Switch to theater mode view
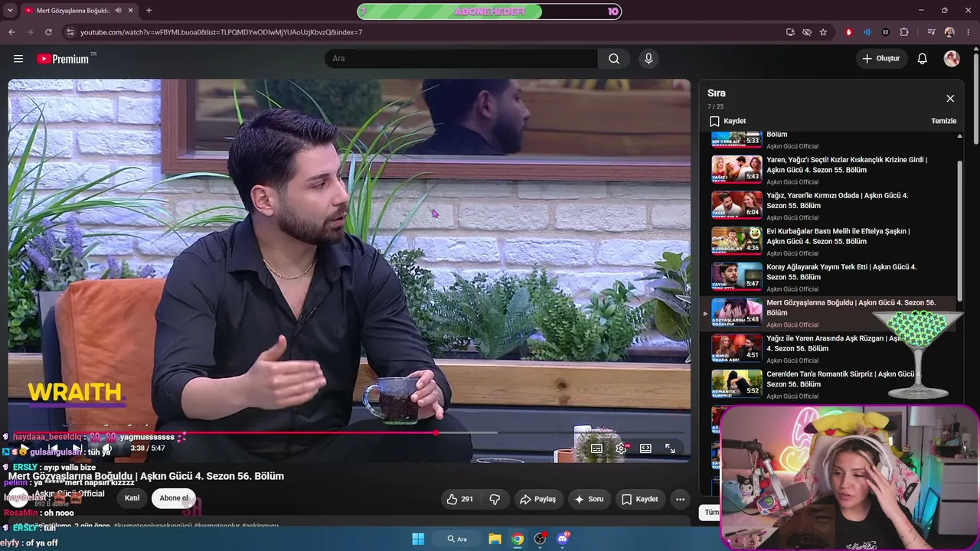 pyautogui.click(x=645, y=448)
